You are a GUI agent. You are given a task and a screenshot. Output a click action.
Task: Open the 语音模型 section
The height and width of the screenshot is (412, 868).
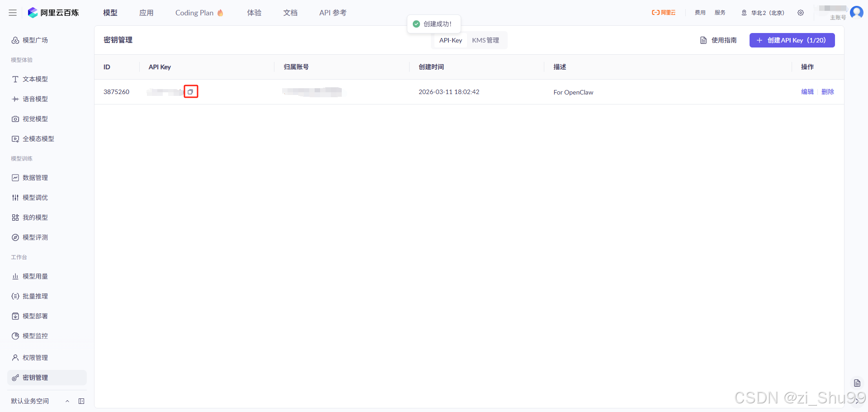click(x=34, y=99)
